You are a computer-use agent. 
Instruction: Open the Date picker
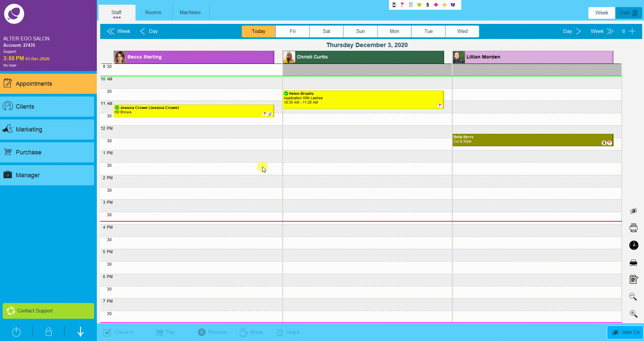[x=628, y=13]
